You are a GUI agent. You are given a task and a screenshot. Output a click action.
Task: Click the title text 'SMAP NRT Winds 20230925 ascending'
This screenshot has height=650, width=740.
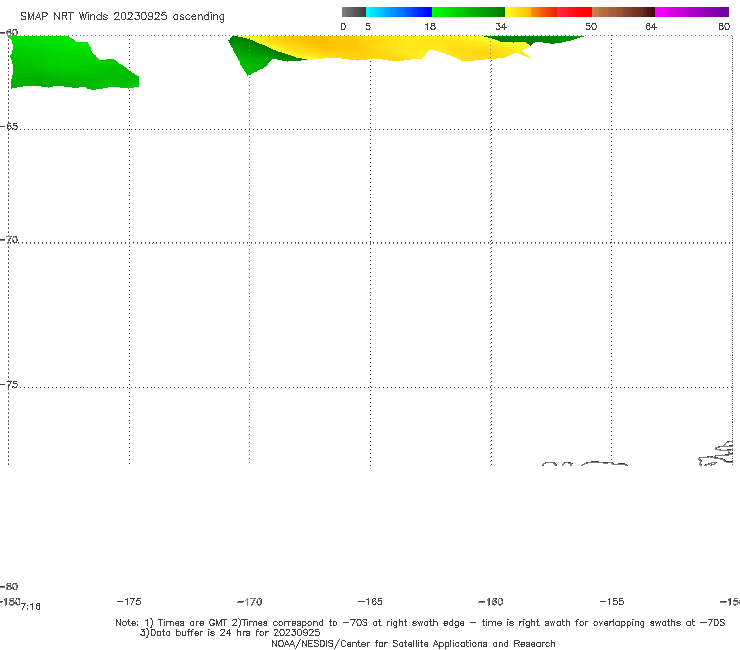point(122,16)
